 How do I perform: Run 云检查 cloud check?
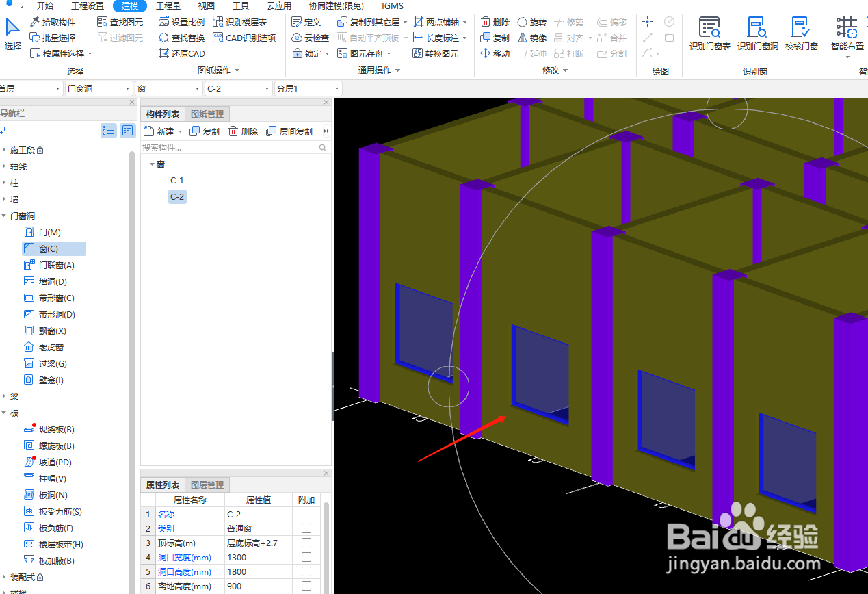pyautogui.click(x=310, y=38)
